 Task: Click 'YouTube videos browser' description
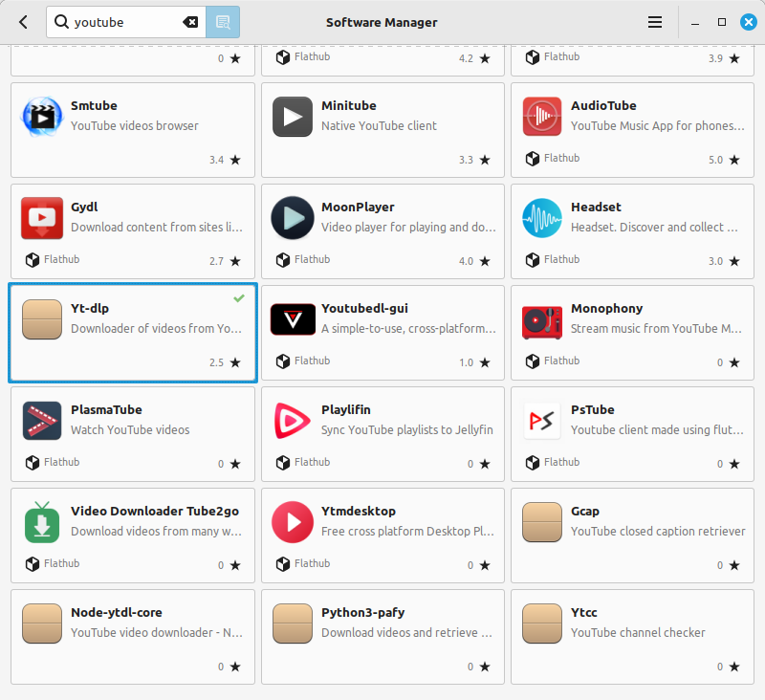coord(135,126)
